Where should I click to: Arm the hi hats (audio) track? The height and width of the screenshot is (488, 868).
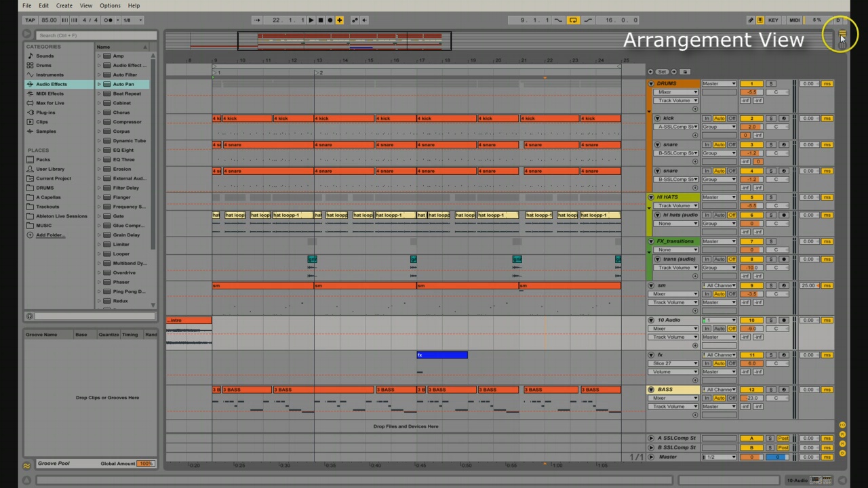coord(783,216)
